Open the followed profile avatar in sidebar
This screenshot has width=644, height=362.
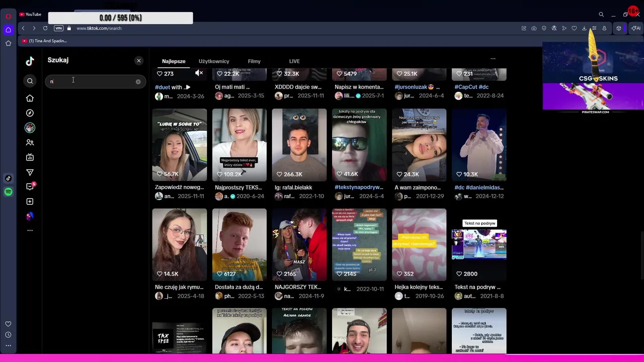tap(30, 128)
